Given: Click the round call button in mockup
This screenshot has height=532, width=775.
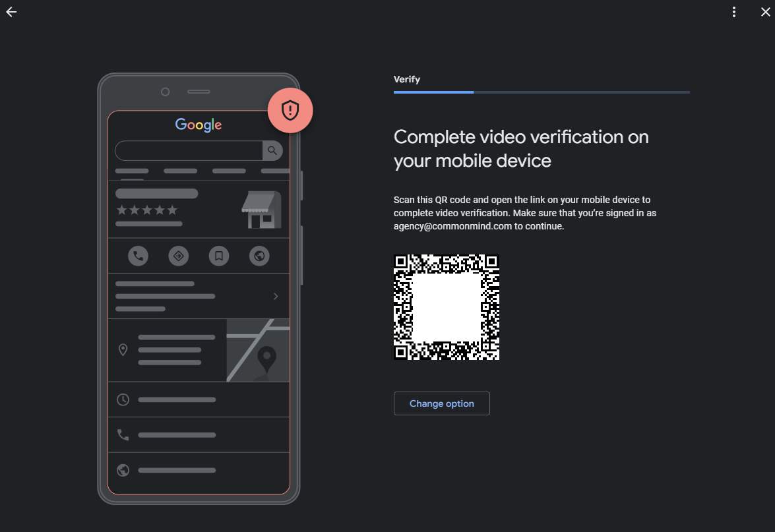Looking at the screenshot, I should (139, 256).
